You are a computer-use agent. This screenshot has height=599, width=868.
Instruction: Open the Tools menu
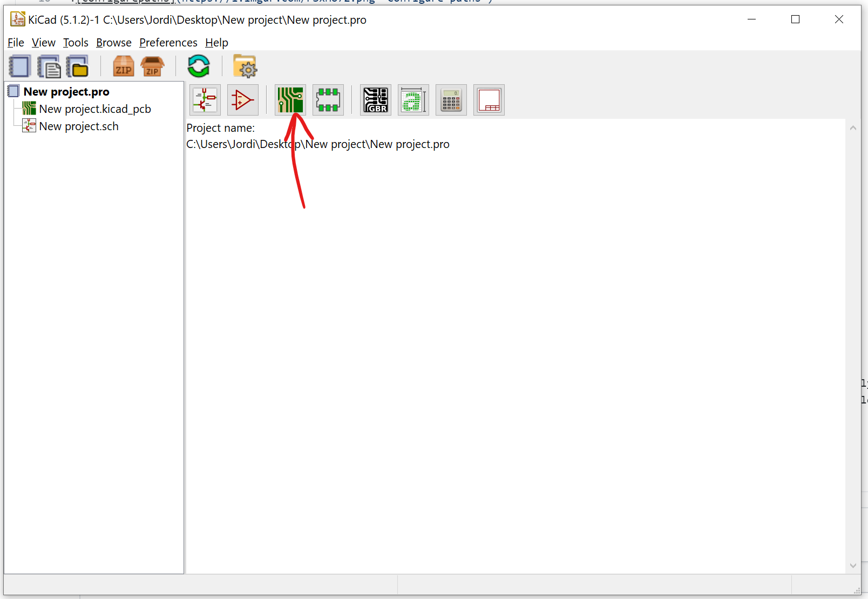[76, 43]
